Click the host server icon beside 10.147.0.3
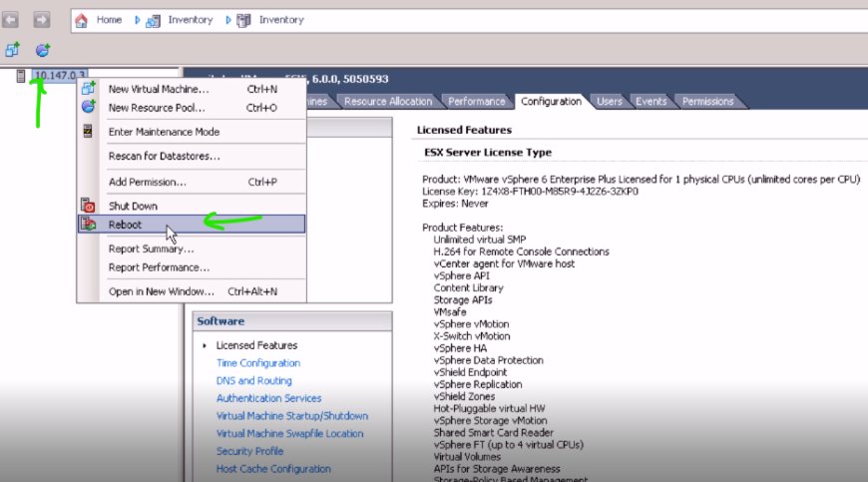The width and height of the screenshot is (868, 482). pos(21,76)
